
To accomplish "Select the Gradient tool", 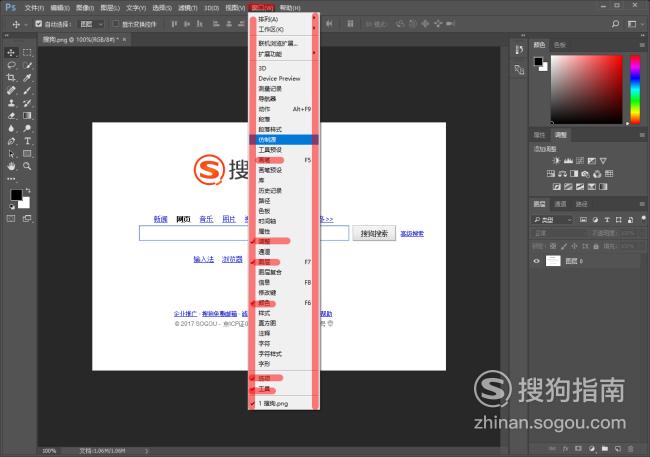I will [27, 116].
